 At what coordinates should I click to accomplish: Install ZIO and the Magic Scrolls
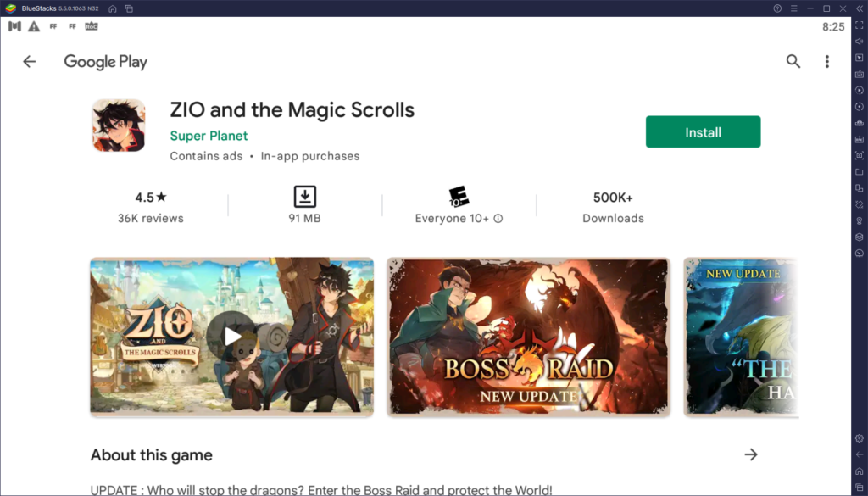point(703,131)
